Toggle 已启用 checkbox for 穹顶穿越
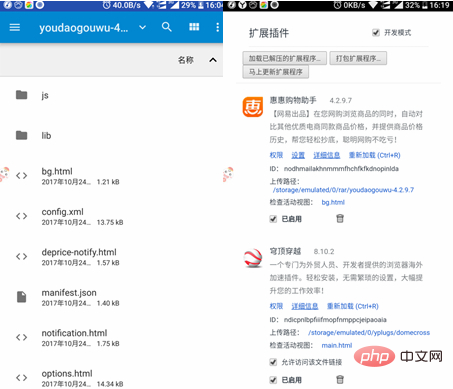This screenshot has width=453, height=389. [273, 380]
